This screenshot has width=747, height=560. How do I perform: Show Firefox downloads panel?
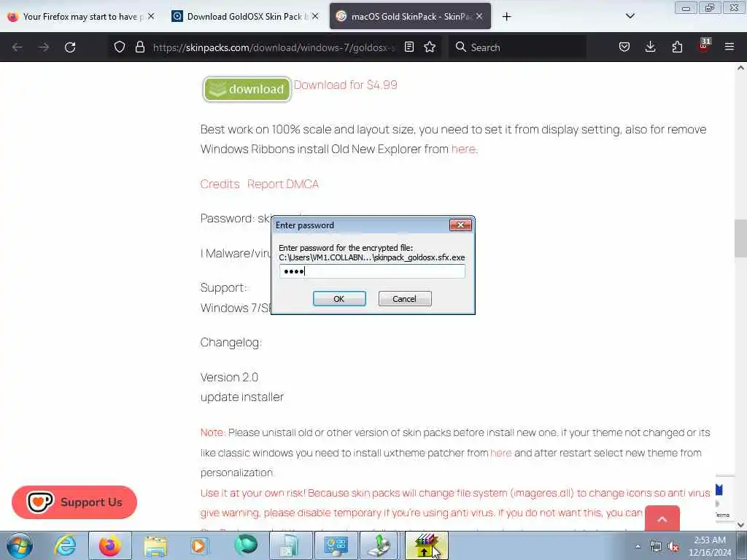[x=650, y=47]
